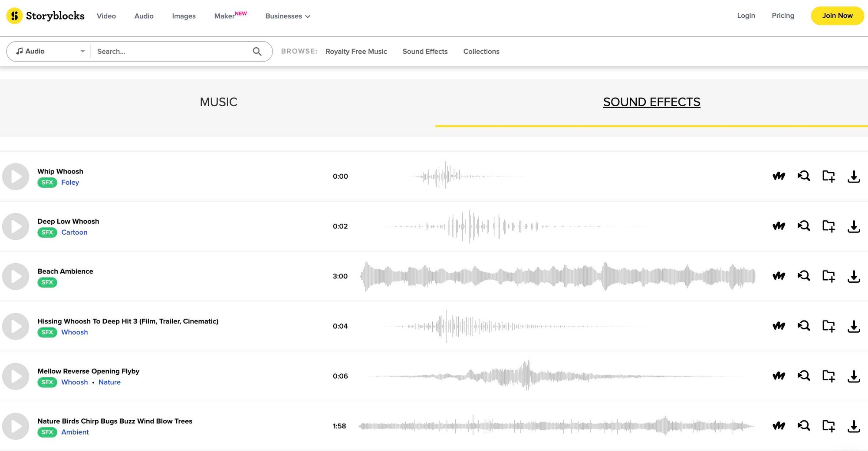868x451 pixels.
Task: Play Hissing Whoosh To Deep Hit 3
Action: pos(16,326)
